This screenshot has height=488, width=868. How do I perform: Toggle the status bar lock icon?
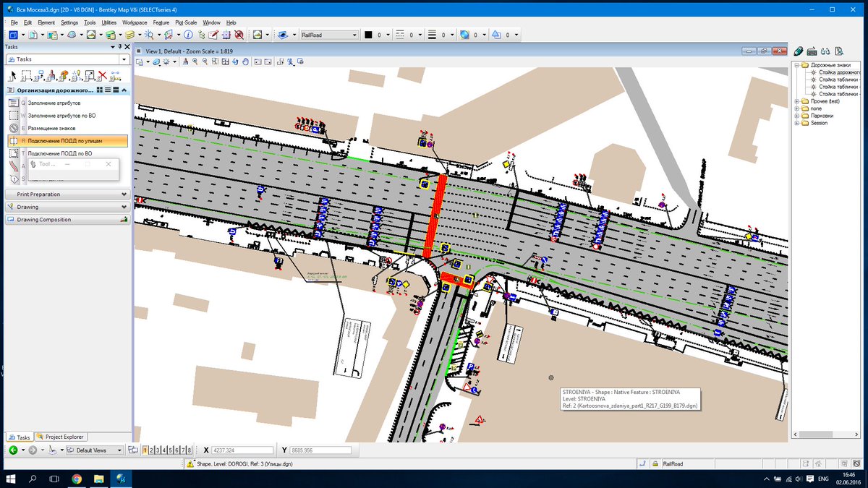click(x=655, y=464)
